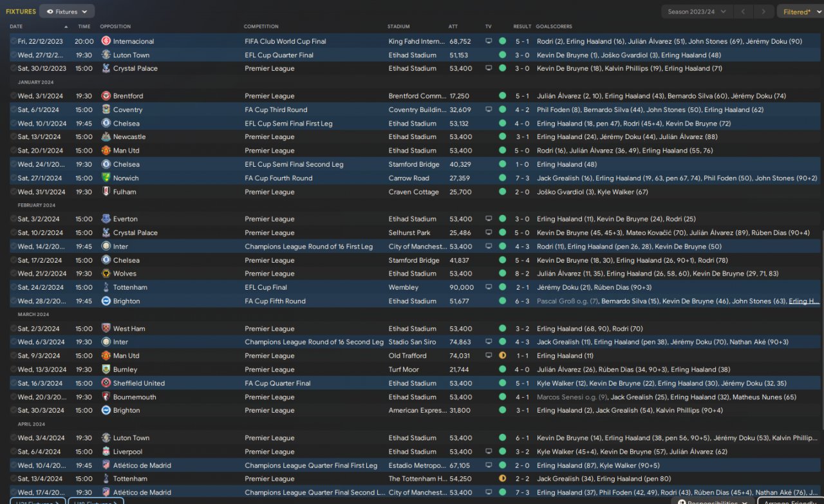The width and height of the screenshot is (824, 504).
Task: Click the TV icon in the Everton row
Action: [x=489, y=219]
